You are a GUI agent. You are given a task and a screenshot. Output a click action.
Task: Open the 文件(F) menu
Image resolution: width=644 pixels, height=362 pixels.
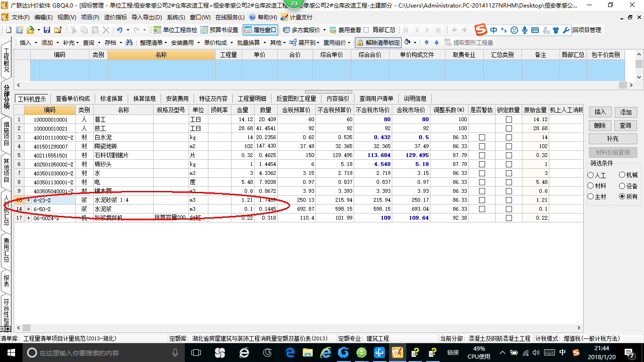coord(20,17)
